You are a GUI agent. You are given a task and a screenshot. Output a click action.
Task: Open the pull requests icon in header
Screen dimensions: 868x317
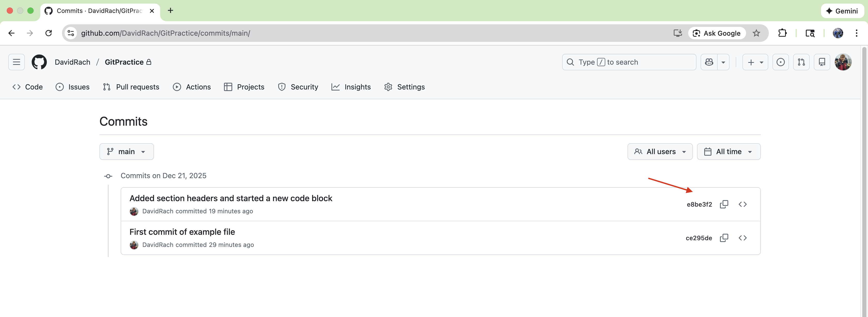pos(801,62)
